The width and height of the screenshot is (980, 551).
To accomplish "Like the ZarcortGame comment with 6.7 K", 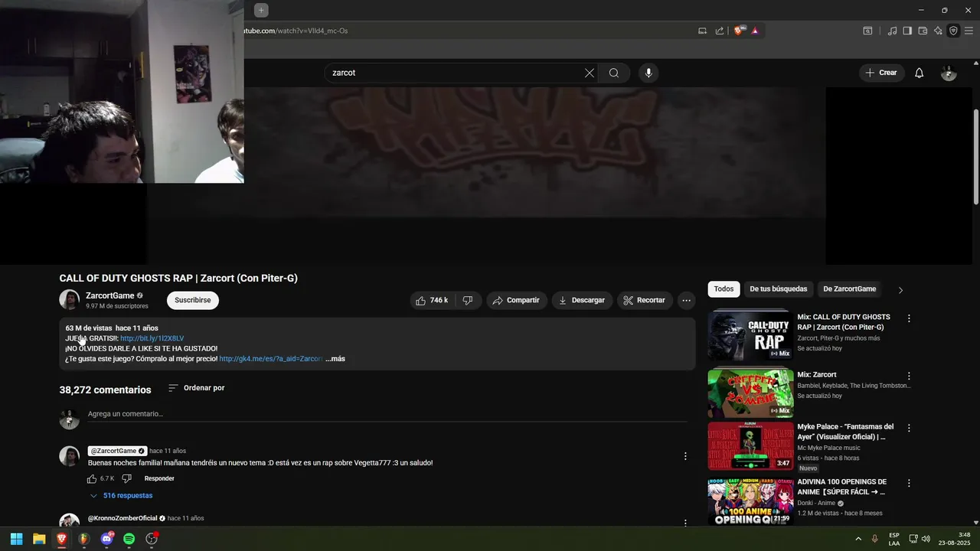I will (92, 478).
